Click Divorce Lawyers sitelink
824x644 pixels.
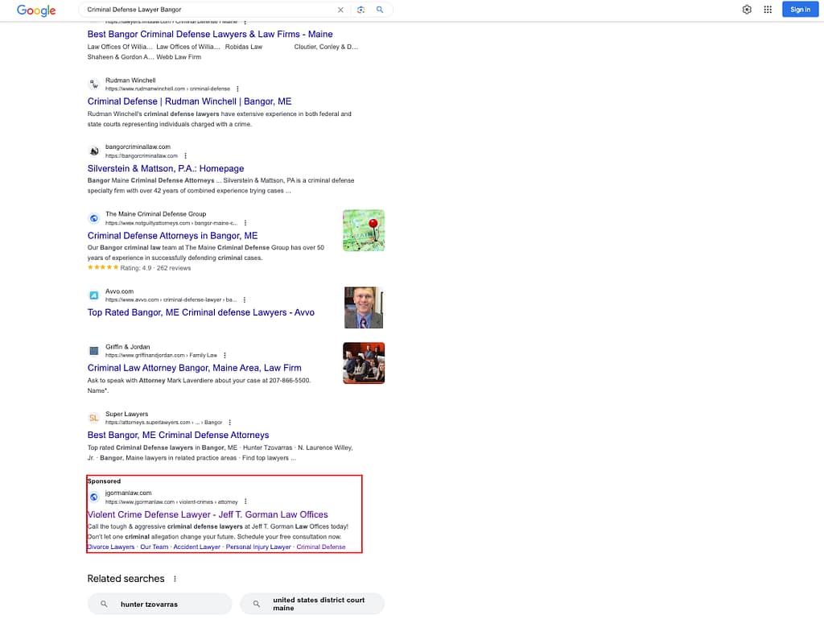point(111,547)
